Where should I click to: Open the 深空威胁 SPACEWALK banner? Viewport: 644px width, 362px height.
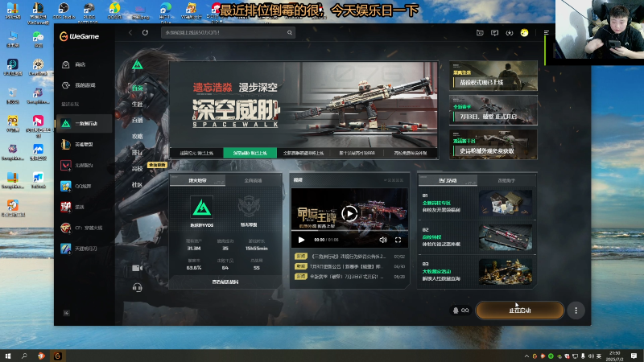(x=303, y=105)
